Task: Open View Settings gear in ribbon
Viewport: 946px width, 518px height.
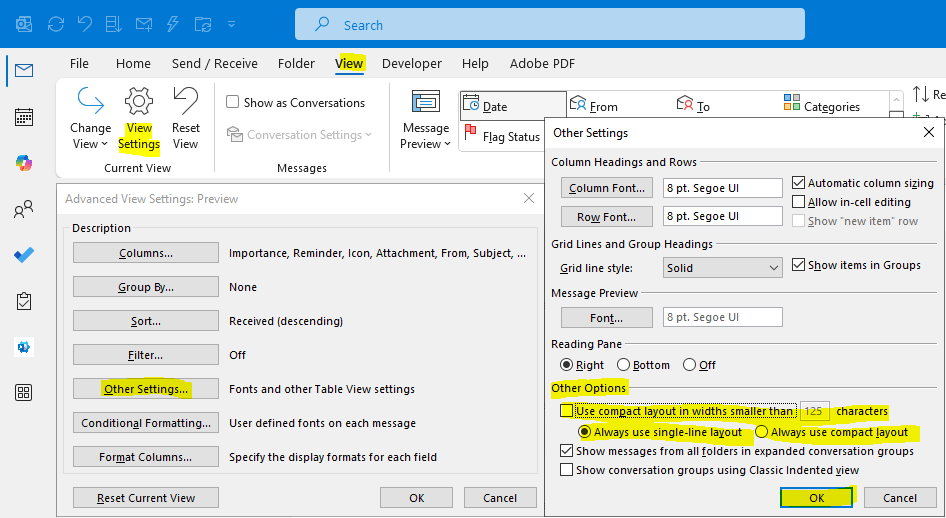Action: click(139, 118)
